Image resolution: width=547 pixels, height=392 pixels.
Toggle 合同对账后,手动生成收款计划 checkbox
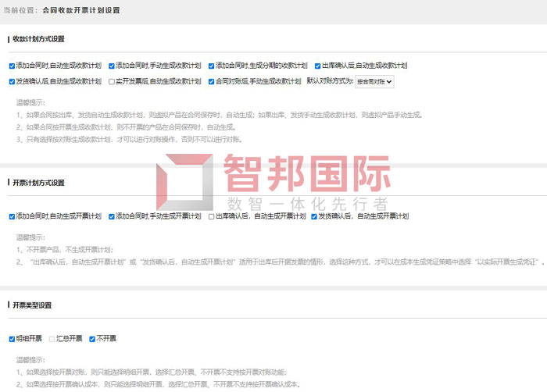[x=211, y=81]
